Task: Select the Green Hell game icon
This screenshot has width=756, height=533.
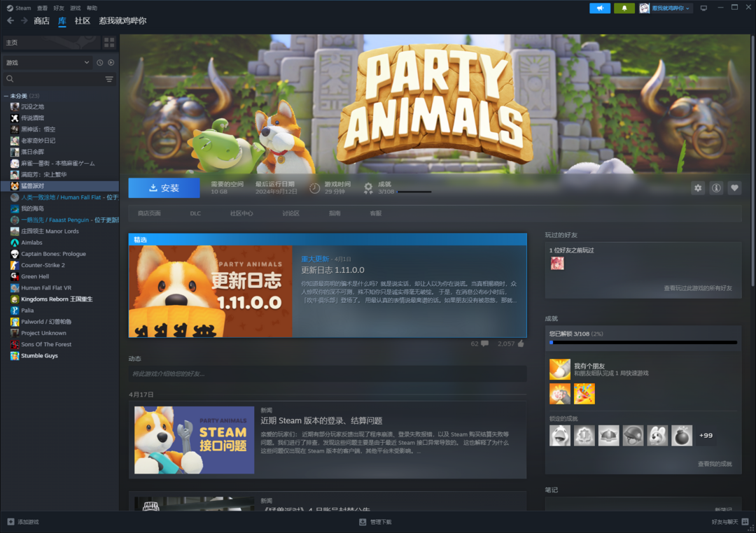Action: point(15,276)
